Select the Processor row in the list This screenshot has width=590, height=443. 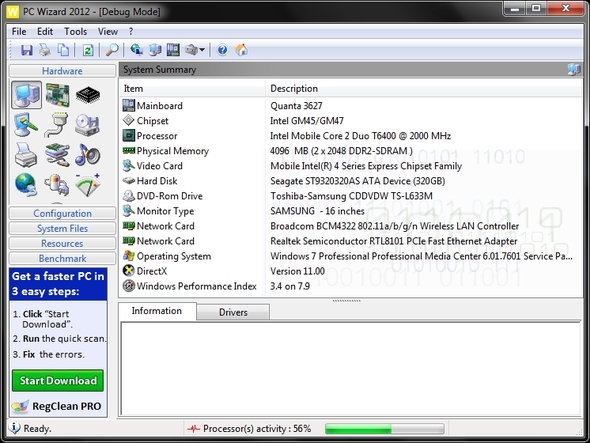coord(351,136)
